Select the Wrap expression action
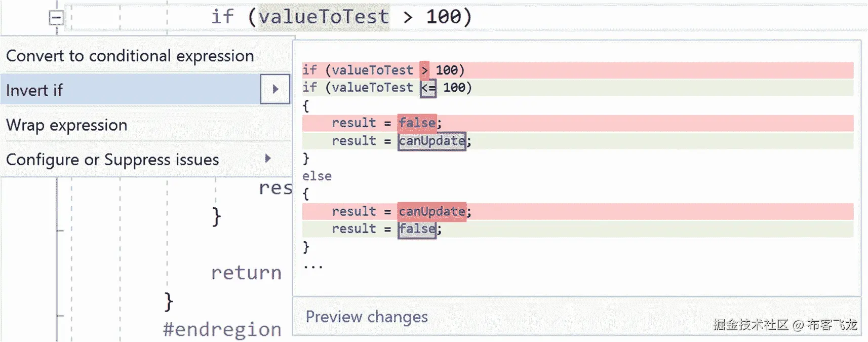 (x=67, y=125)
